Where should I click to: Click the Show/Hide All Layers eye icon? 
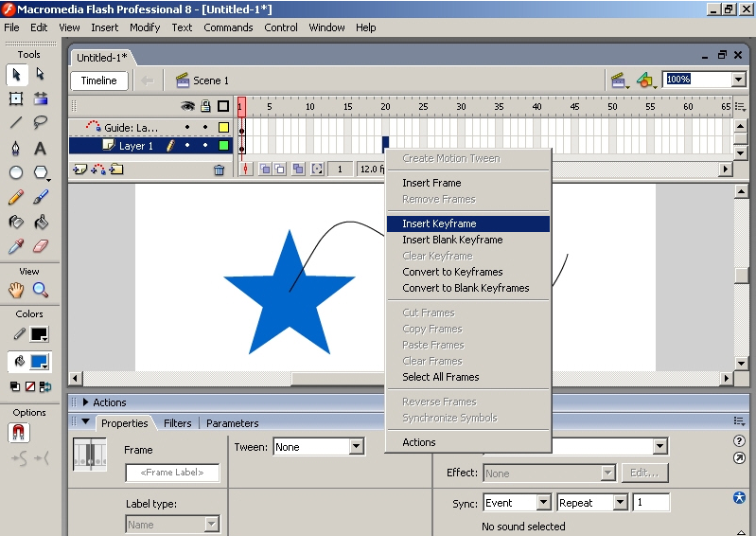(x=187, y=106)
